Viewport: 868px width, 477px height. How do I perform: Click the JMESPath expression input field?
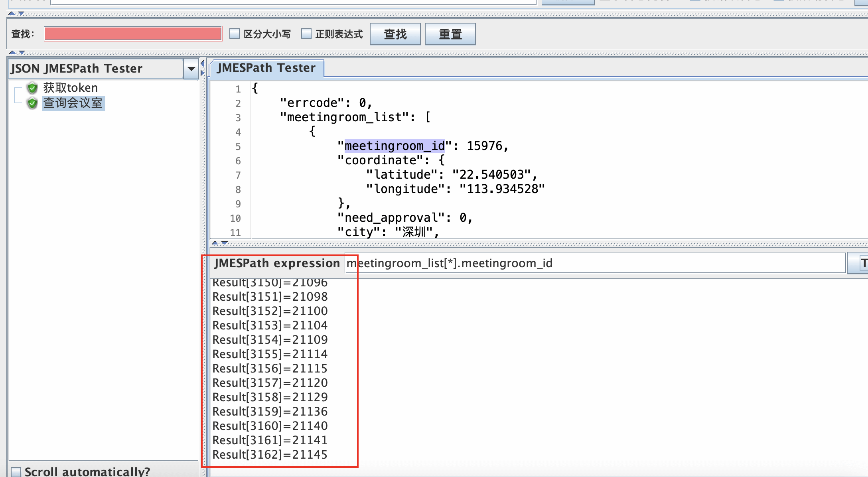click(x=594, y=263)
